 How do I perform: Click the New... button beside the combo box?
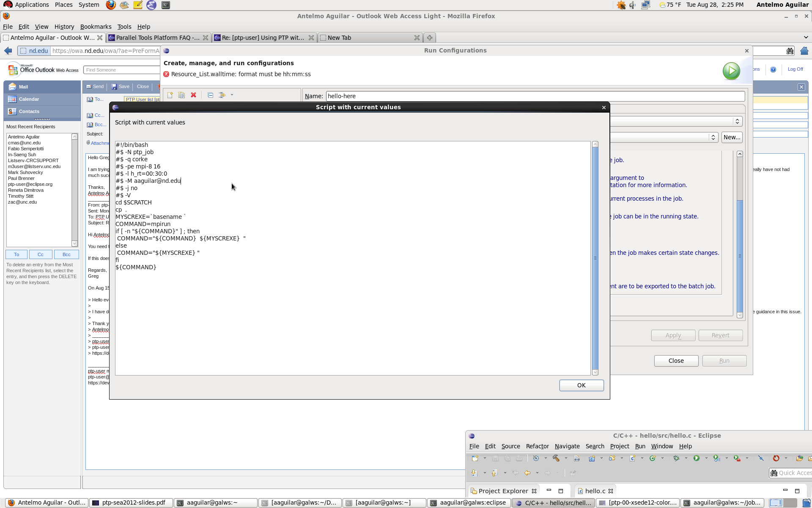pos(732,137)
